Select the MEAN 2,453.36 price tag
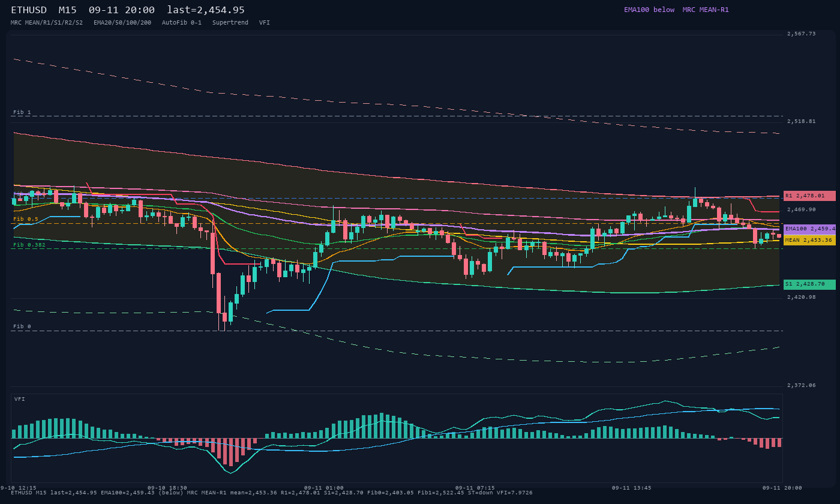 809,240
